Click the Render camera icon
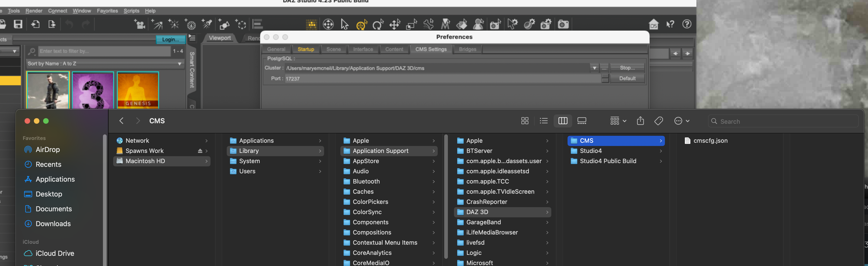Screen dimensions: 868x266 coord(563,24)
